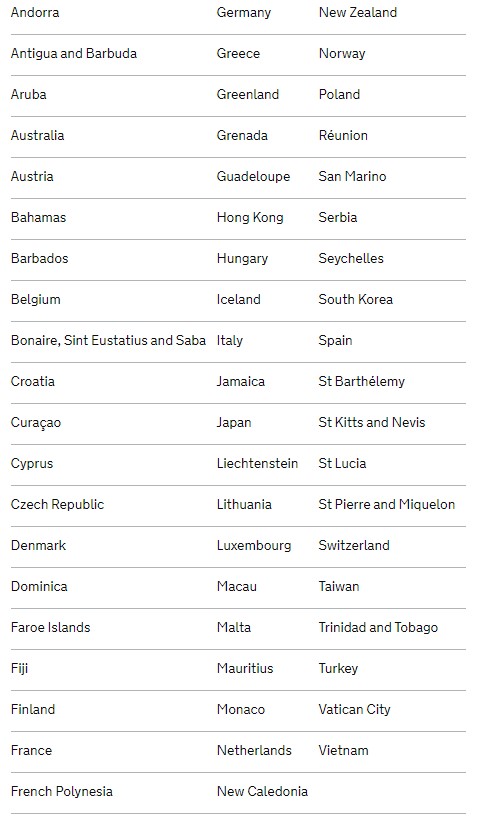
Task: Click Hong Kong in the table
Action: 250,218
